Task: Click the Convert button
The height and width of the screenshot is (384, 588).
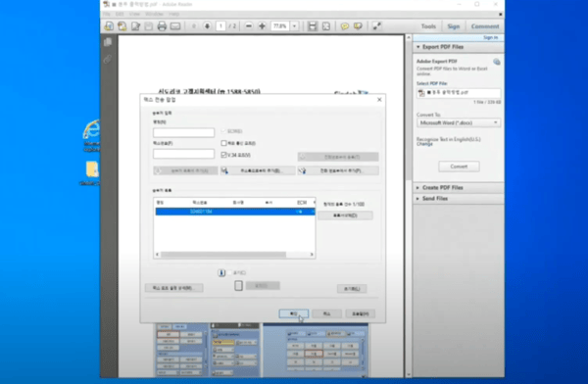Action: point(459,167)
